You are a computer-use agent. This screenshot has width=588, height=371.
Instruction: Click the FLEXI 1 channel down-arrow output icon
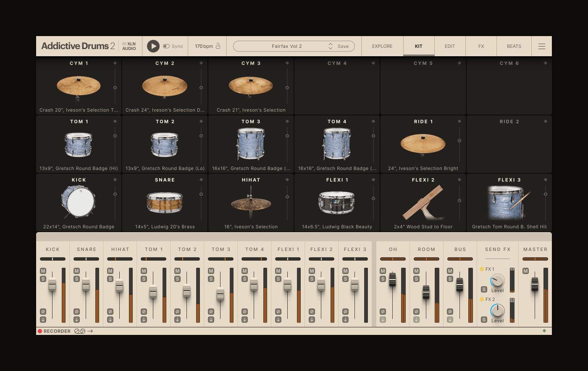[278, 319]
